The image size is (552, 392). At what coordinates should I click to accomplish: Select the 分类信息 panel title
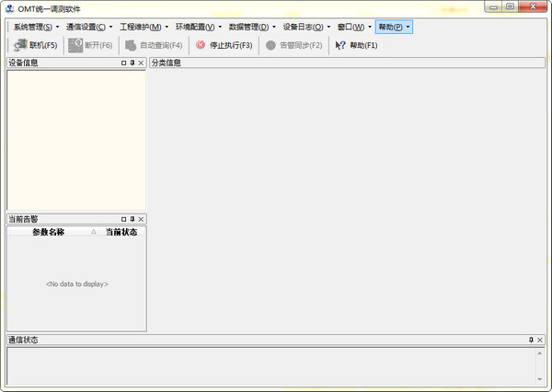[x=167, y=63]
